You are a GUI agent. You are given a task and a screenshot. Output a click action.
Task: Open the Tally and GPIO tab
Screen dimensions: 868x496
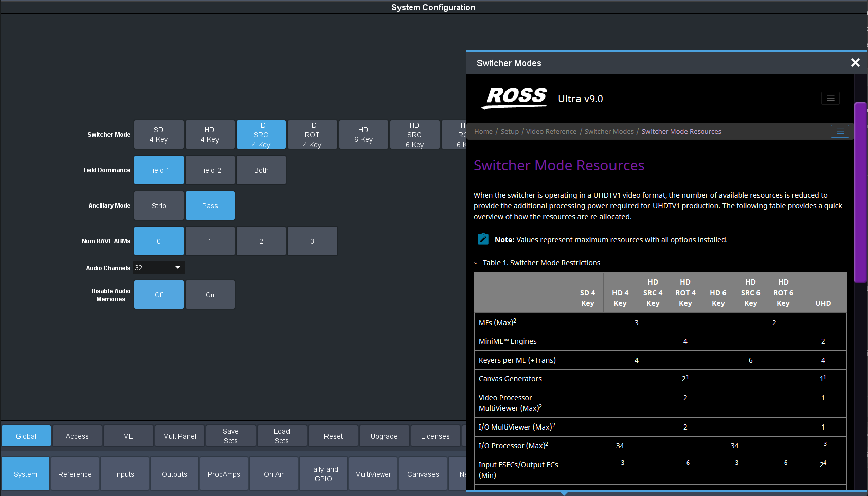pos(323,474)
